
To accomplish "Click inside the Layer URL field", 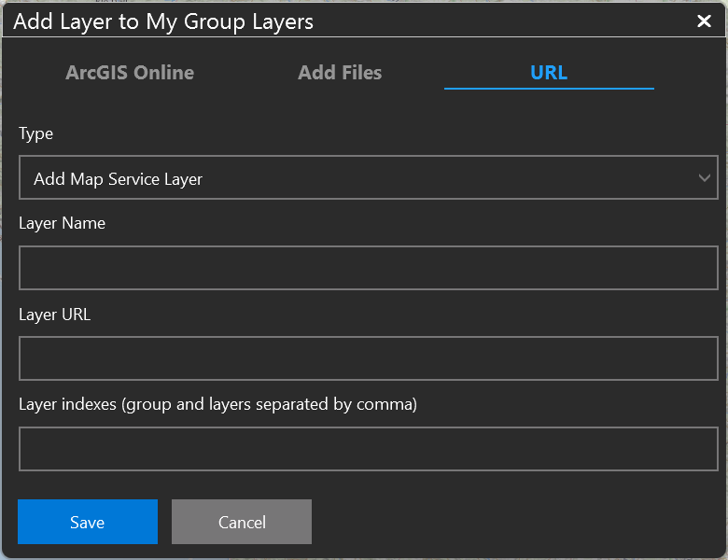I will (368, 359).
